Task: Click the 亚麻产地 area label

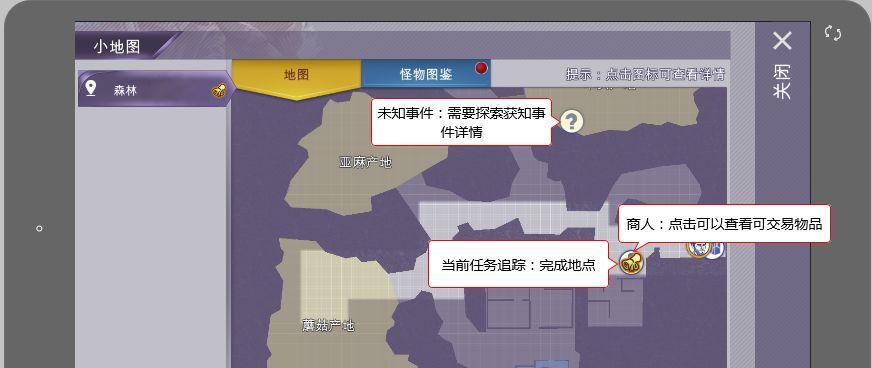Action: (x=365, y=162)
